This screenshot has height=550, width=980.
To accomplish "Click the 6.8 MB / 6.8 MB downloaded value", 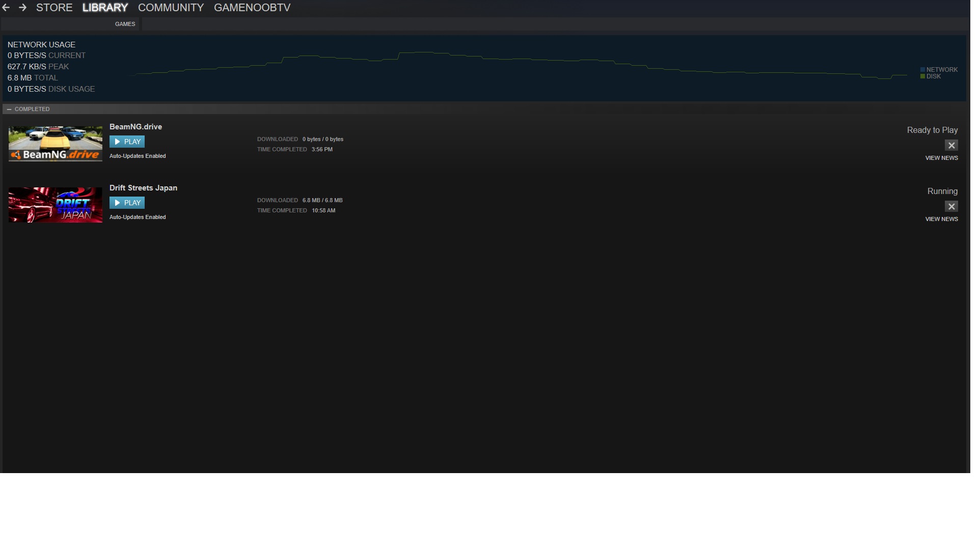I will point(322,200).
